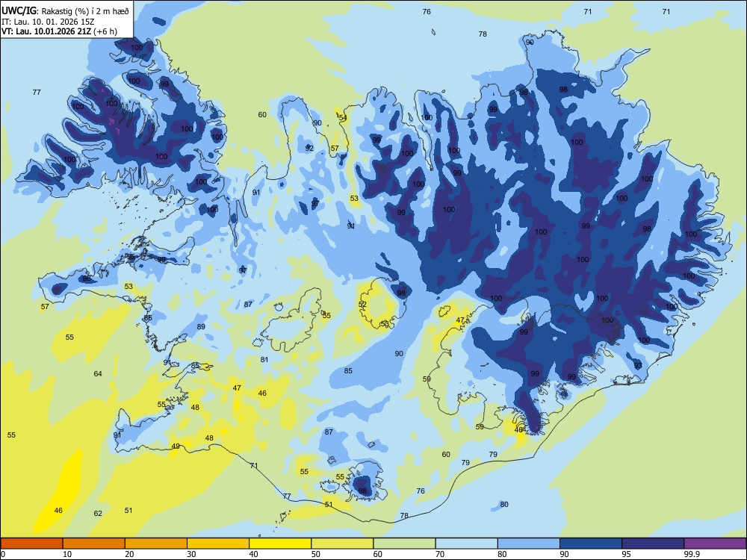
Task: Click the '0' legend tick label
Action: [x=3, y=554]
